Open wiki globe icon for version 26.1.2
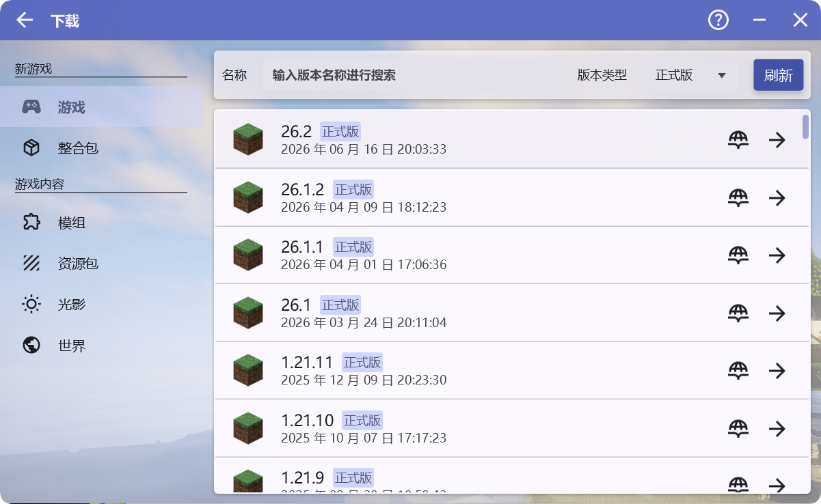This screenshot has height=504, width=821. 738,198
